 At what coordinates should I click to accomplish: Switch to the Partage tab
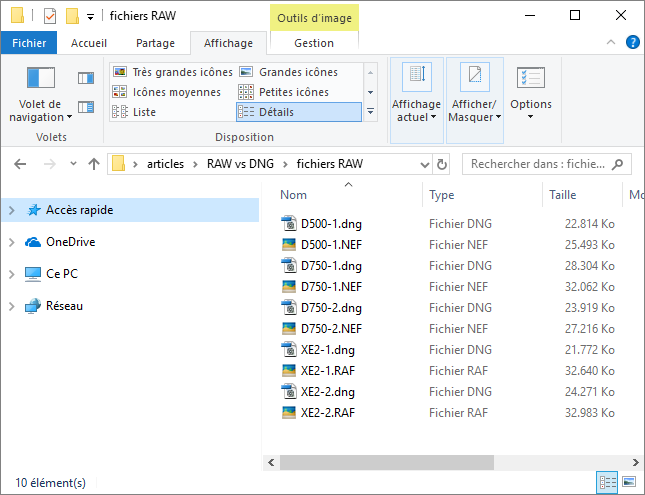(x=155, y=43)
